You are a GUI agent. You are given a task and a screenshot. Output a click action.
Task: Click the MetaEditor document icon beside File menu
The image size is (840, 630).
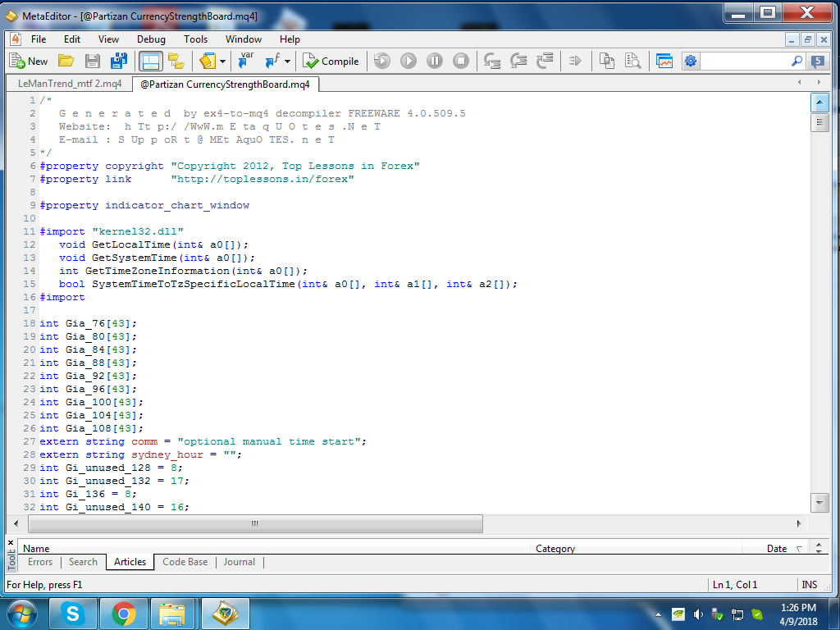pos(16,39)
